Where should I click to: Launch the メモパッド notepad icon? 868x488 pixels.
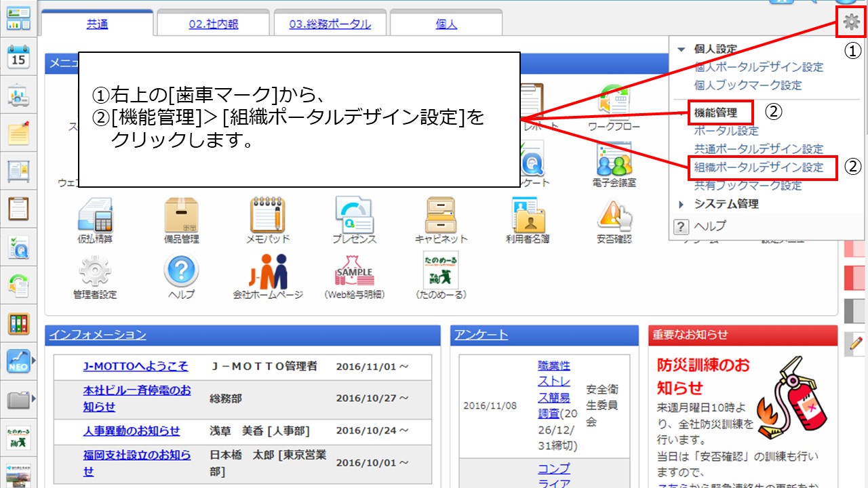click(268, 216)
